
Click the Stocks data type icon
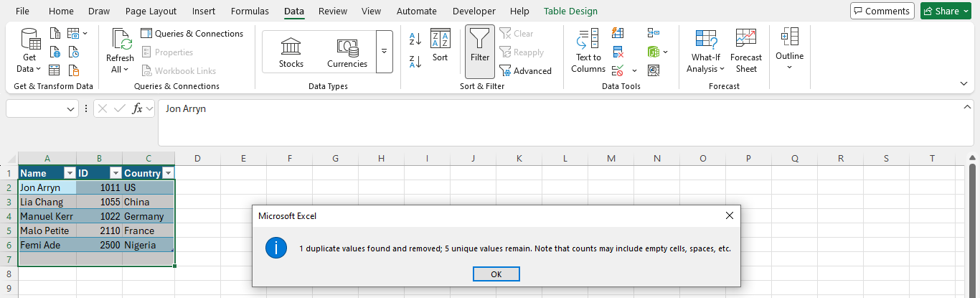click(x=291, y=52)
